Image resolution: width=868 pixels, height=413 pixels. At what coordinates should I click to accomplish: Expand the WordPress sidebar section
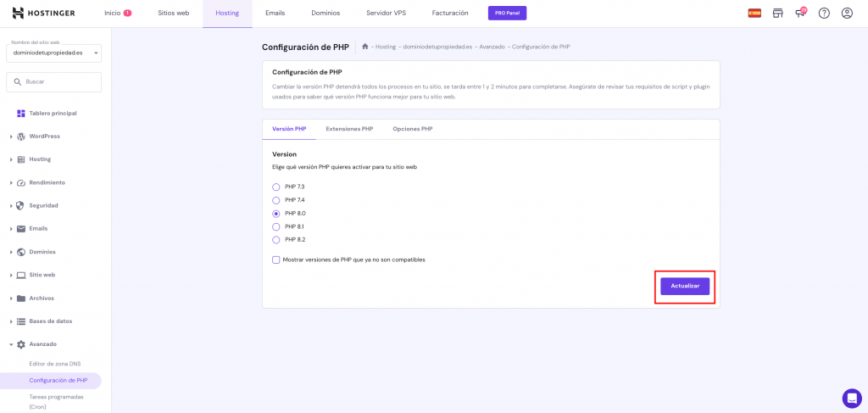tap(44, 137)
